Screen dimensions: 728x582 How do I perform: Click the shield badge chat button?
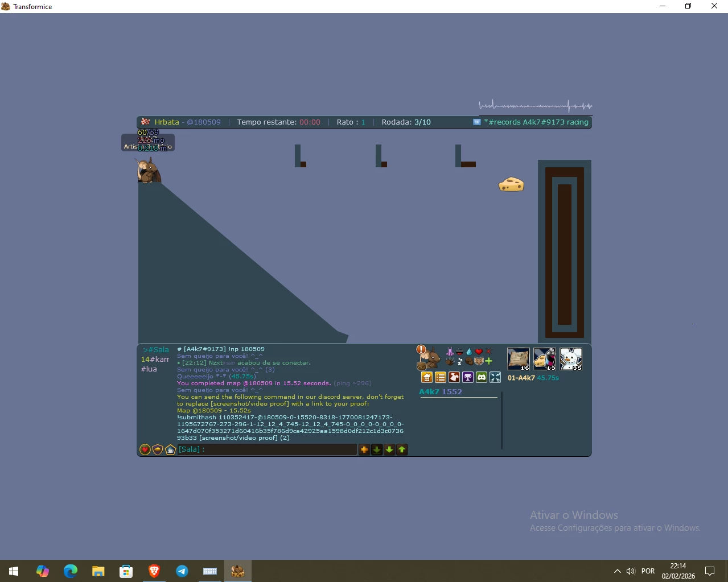[158, 449]
